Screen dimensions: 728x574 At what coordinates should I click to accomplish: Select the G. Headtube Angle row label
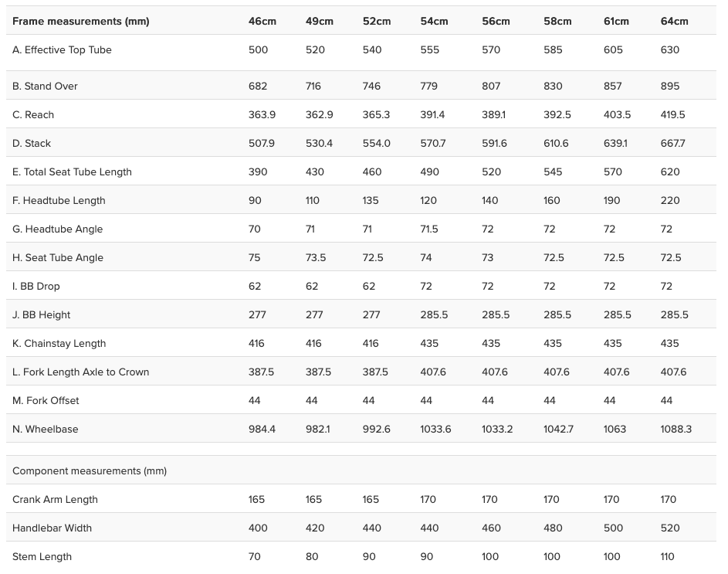[x=57, y=229]
